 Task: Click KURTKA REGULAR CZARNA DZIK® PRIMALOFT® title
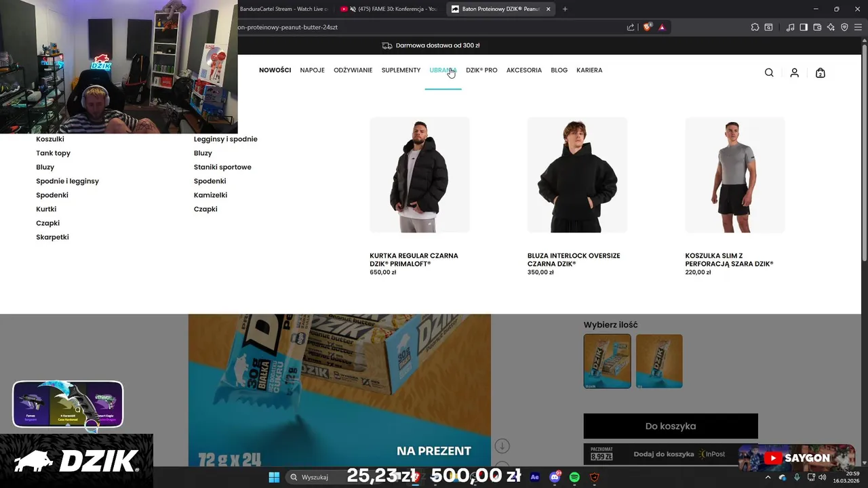coord(414,260)
